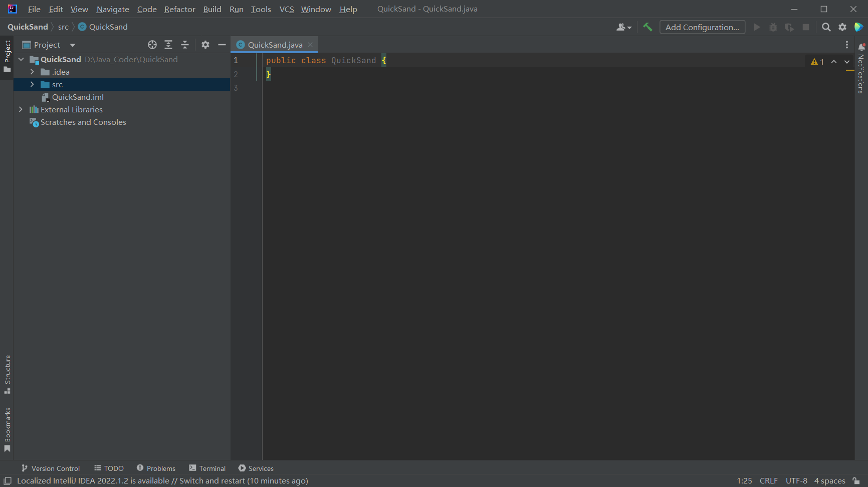This screenshot has width=868, height=487.
Task: Open UTF-8 file encoding selector
Action: point(796,481)
